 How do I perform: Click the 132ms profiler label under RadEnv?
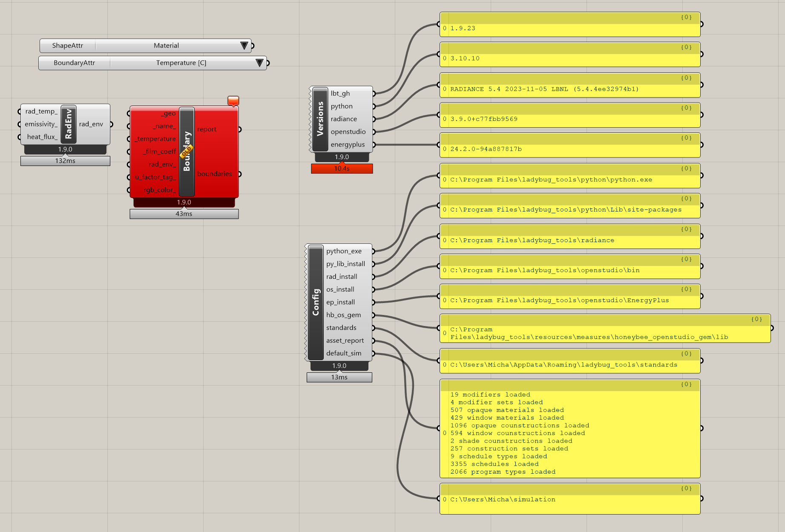point(65,161)
